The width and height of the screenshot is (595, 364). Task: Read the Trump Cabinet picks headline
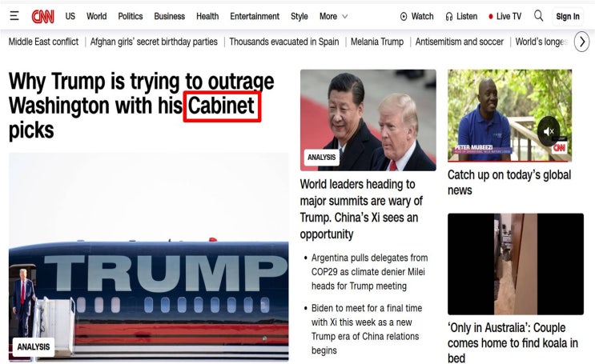tap(141, 106)
